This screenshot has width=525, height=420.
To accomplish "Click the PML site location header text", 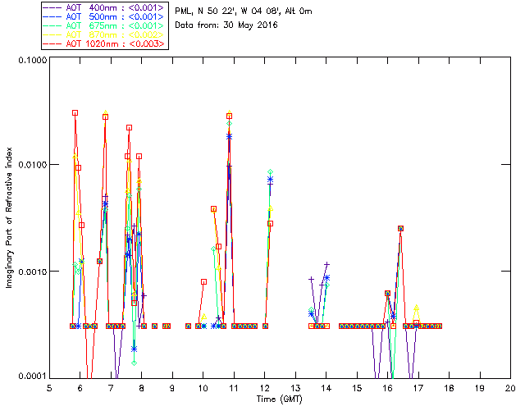I will (244, 11).
